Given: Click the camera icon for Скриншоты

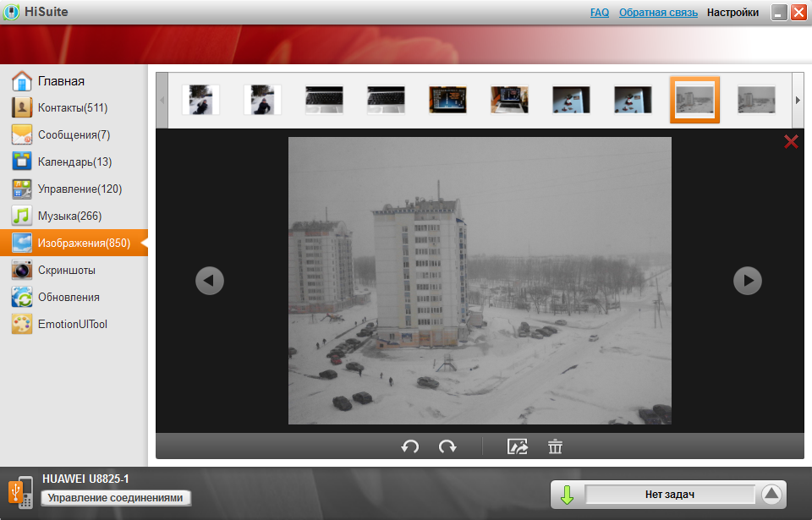Looking at the screenshot, I should (22, 270).
